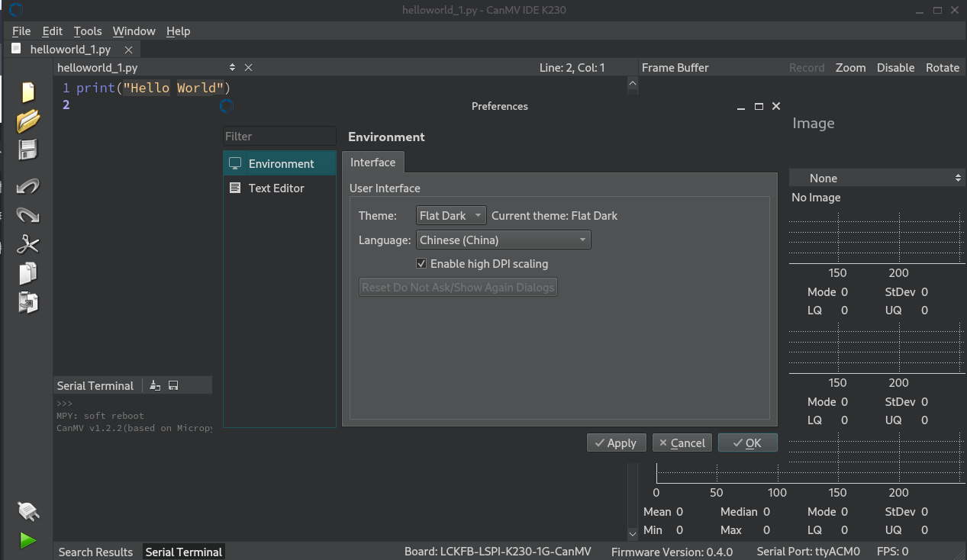Run the script with the green play icon
Screen dimensions: 967x560
pyautogui.click(x=28, y=541)
